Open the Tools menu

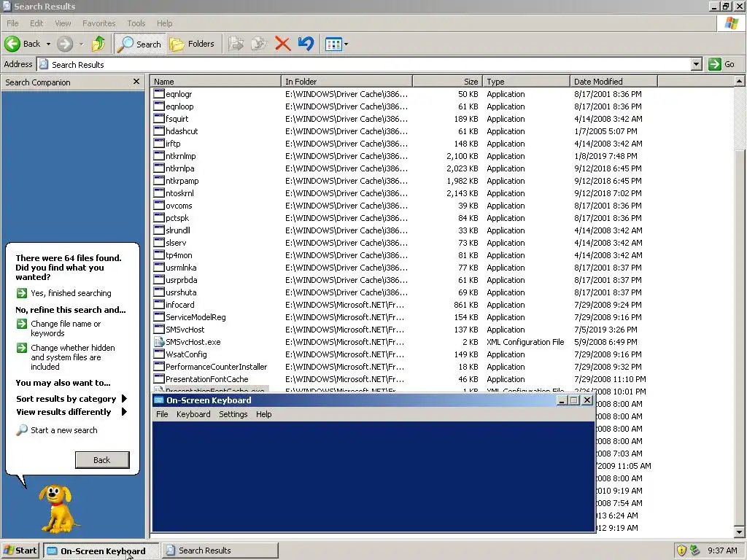pyautogui.click(x=136, y=23)
